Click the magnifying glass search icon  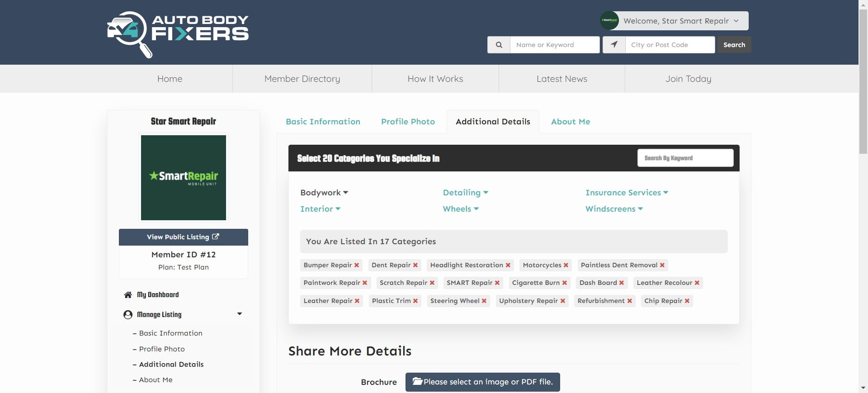pyautogui.click(x=499, y=45)
